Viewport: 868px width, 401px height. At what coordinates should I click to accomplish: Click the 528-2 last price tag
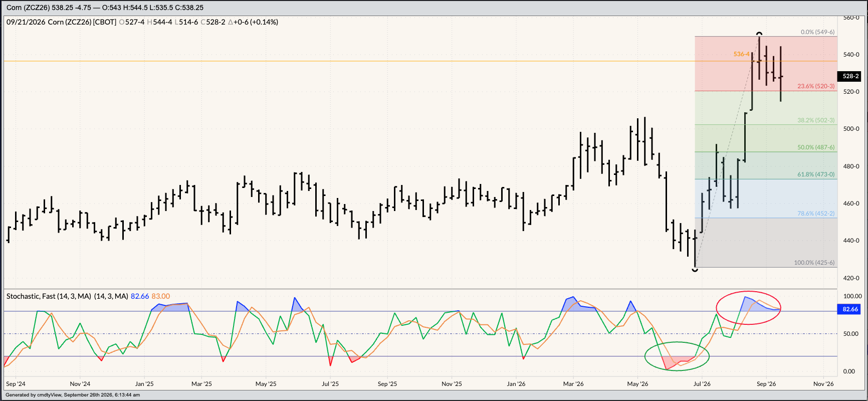tap(850, 76)
